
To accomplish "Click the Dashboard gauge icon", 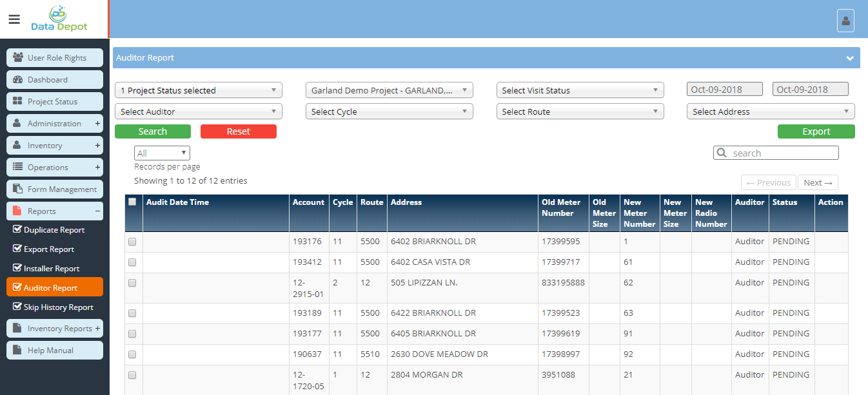I will pos(18,79).
